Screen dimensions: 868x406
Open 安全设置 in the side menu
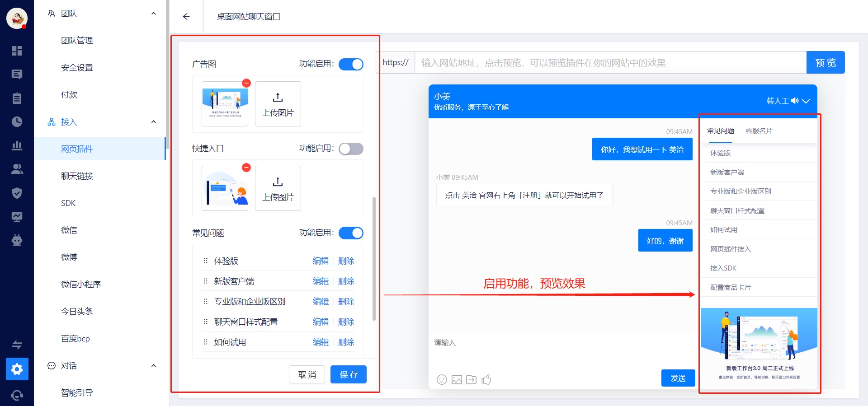coord(77,68)
